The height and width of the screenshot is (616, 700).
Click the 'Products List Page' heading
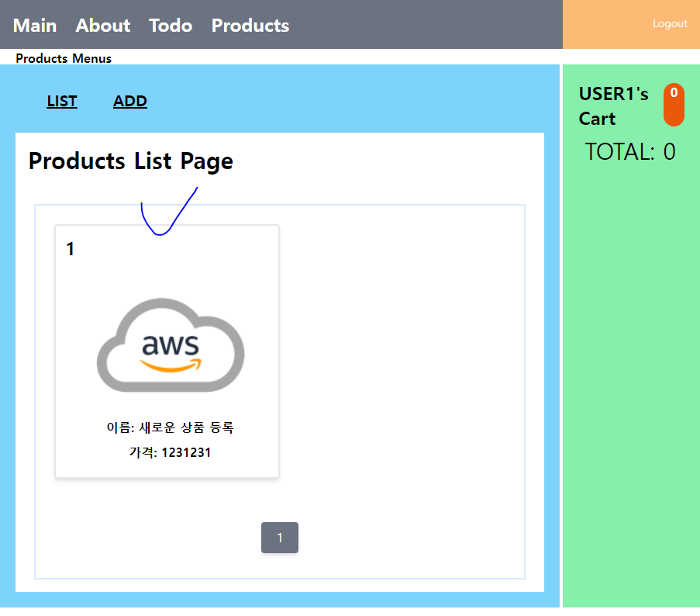131,161
